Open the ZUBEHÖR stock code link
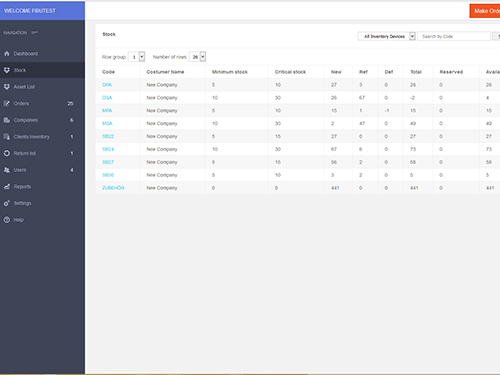The height and width of the screenshot is (375, 500). pyautogui.click(x=113, y=188)
